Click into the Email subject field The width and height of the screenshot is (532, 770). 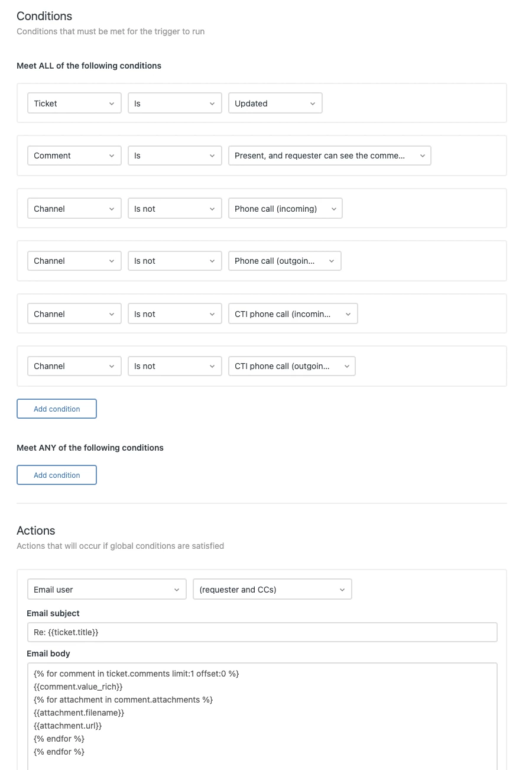pyautogui.click(x=262, y=632)
